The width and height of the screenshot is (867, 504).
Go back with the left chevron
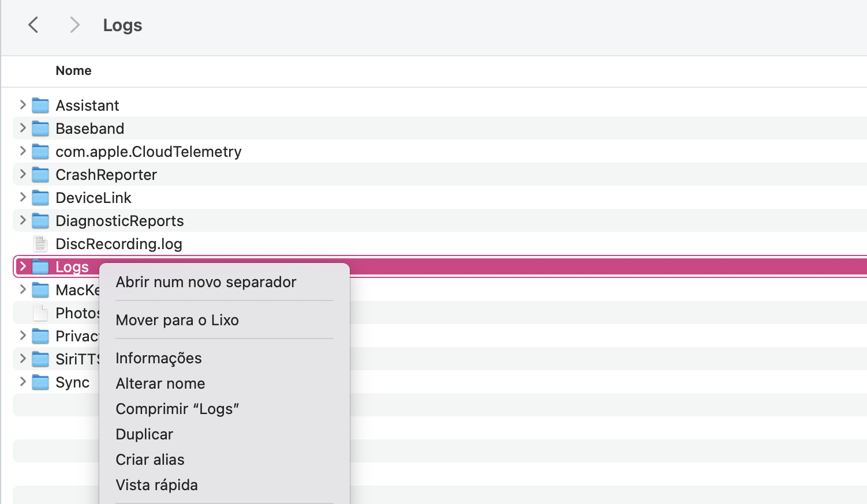pos(33,25)
